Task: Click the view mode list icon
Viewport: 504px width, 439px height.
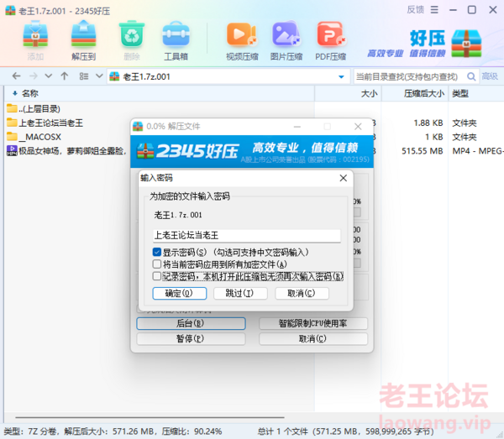Action: (x=84, y=76)
